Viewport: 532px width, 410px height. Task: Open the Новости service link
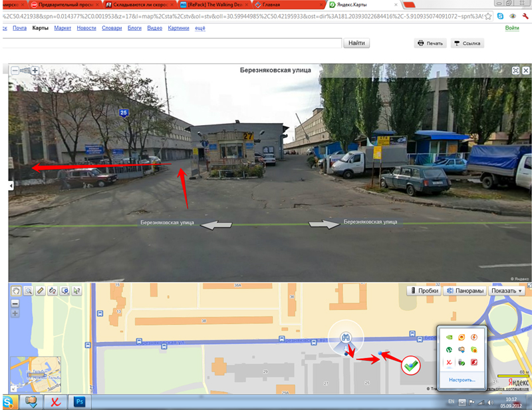(x=86, y=28)
